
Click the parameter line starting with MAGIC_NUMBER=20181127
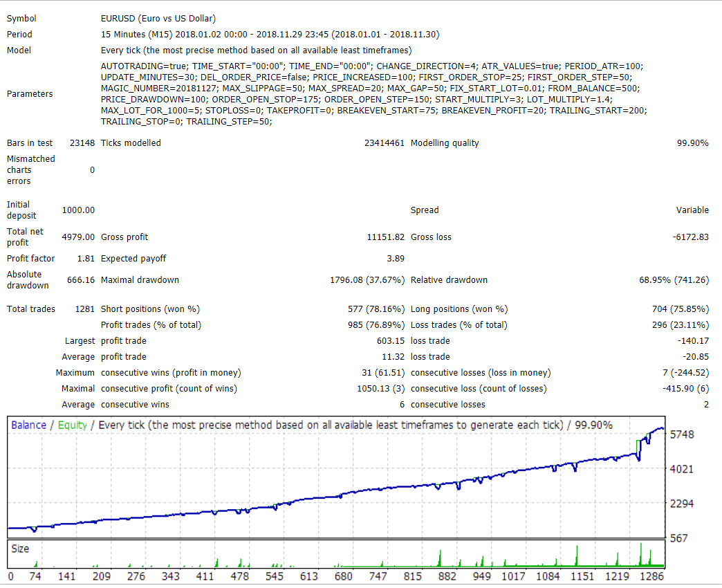(x=370, y=89)
